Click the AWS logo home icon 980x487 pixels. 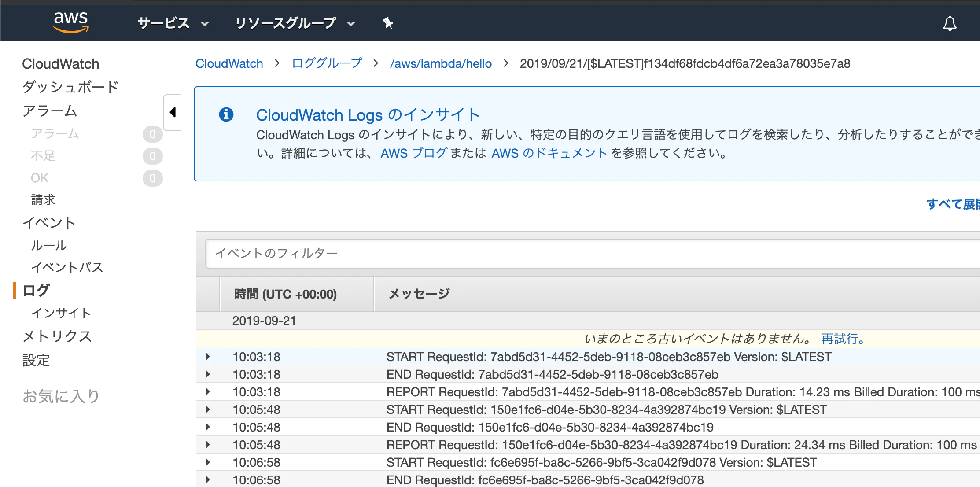[71, 22]
